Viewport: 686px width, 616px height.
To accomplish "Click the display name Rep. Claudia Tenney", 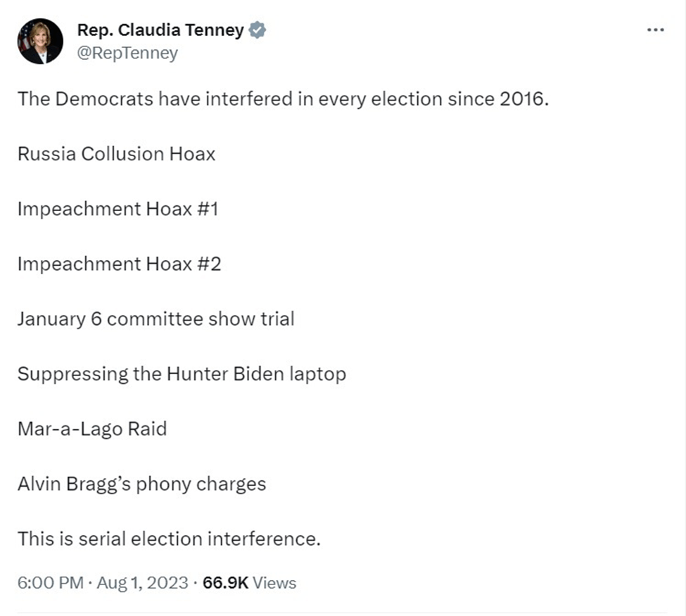I will pos(160,30).
